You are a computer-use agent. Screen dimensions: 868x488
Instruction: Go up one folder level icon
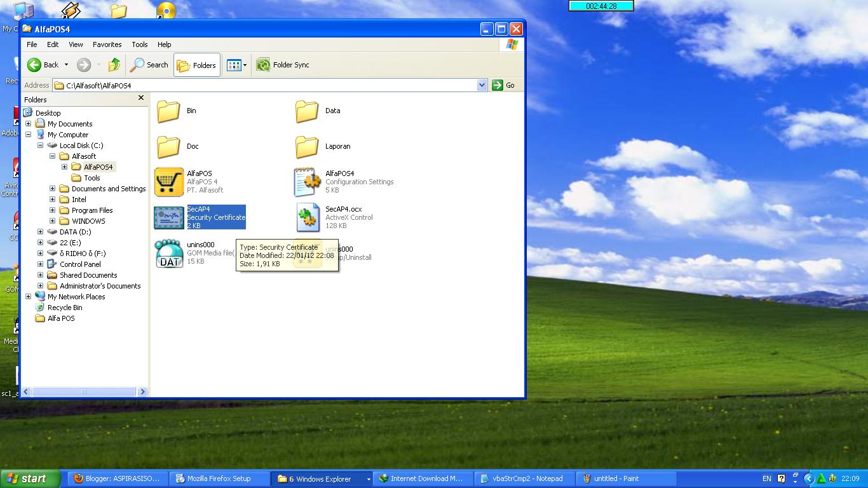(114, 65)
